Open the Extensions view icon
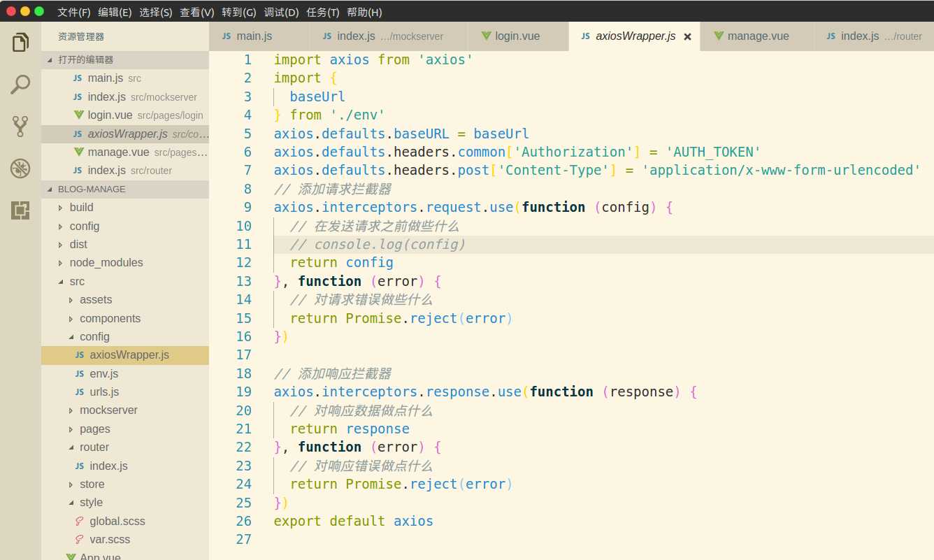Image resolution: width=934 pixels, height=560 pixels. click(20, 210)
